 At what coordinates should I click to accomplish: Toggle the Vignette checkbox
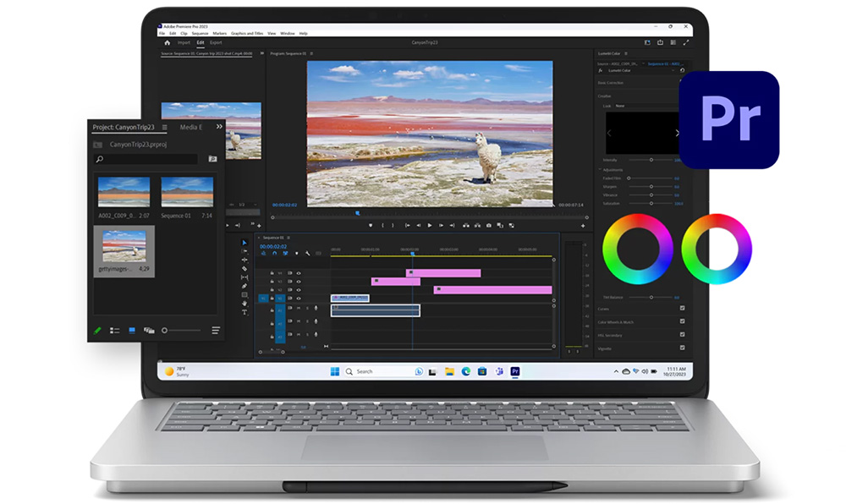682,348
